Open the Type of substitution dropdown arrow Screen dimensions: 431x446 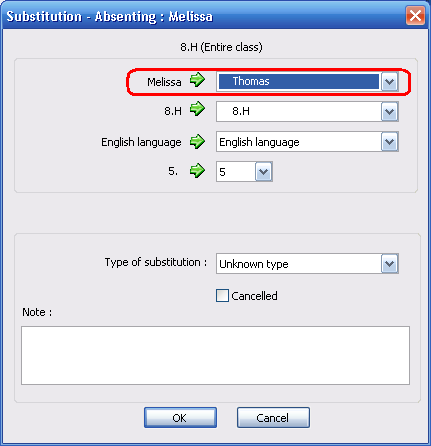pyautogui.click(x=389, y=264)
